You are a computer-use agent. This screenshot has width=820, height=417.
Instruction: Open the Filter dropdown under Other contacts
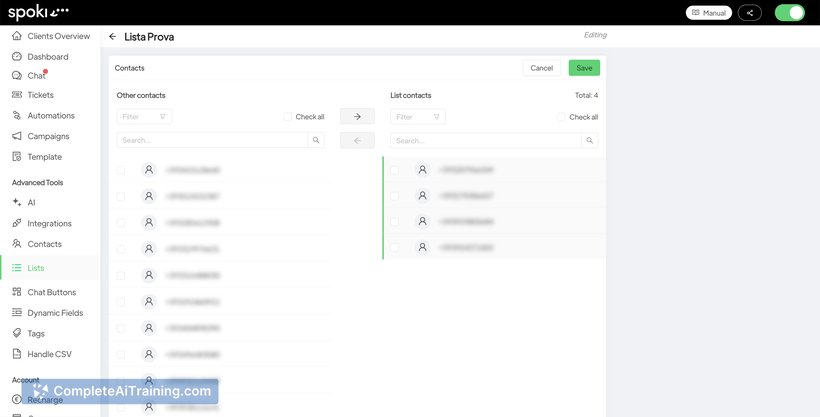(x=144, y=117)
